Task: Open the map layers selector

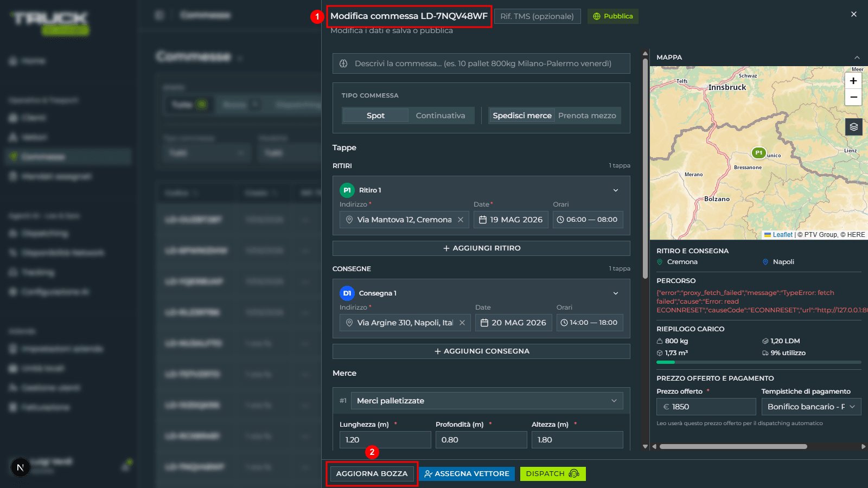Action: (x=854, y=127)
